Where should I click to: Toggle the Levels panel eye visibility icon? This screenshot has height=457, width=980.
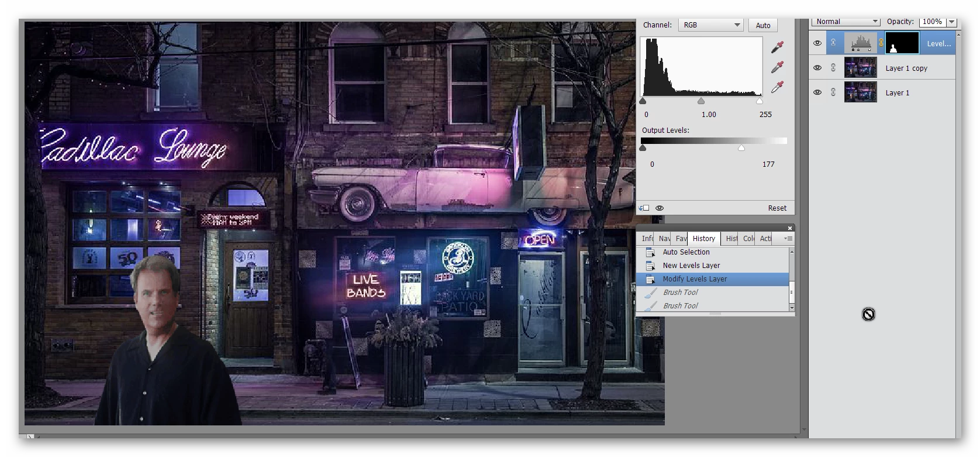(x=660, y=208)
